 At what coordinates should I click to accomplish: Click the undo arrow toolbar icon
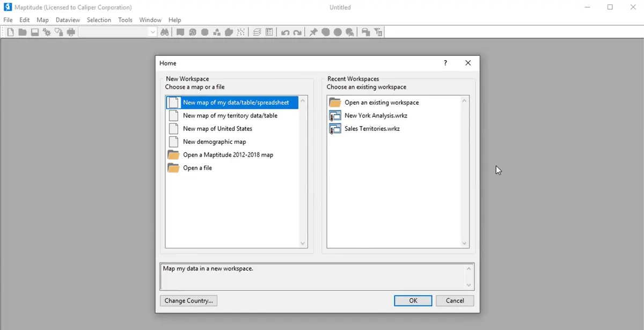[286, 32]
